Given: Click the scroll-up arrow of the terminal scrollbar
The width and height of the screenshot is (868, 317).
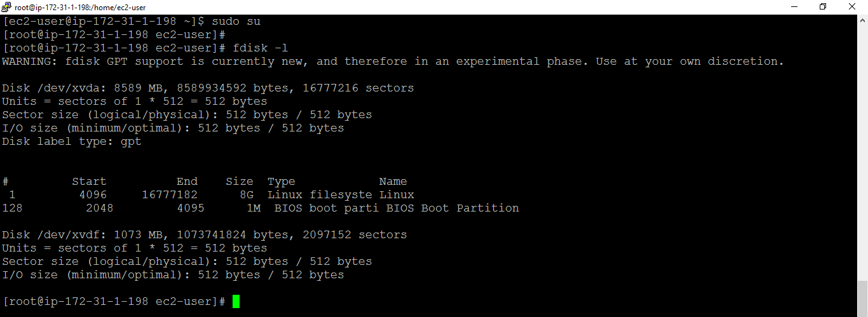Looking at the screenshot, I should (862, 20).
